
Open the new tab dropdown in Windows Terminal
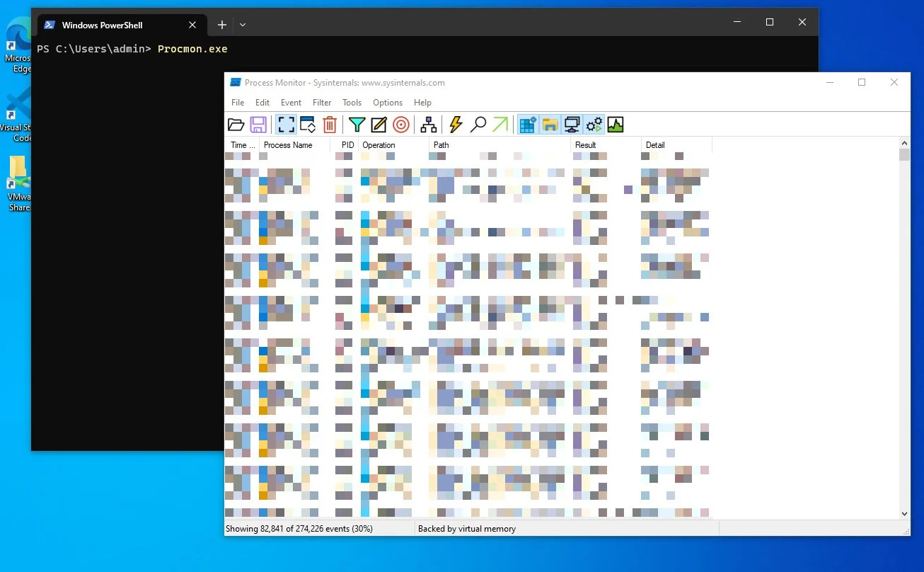coord(242,24)
